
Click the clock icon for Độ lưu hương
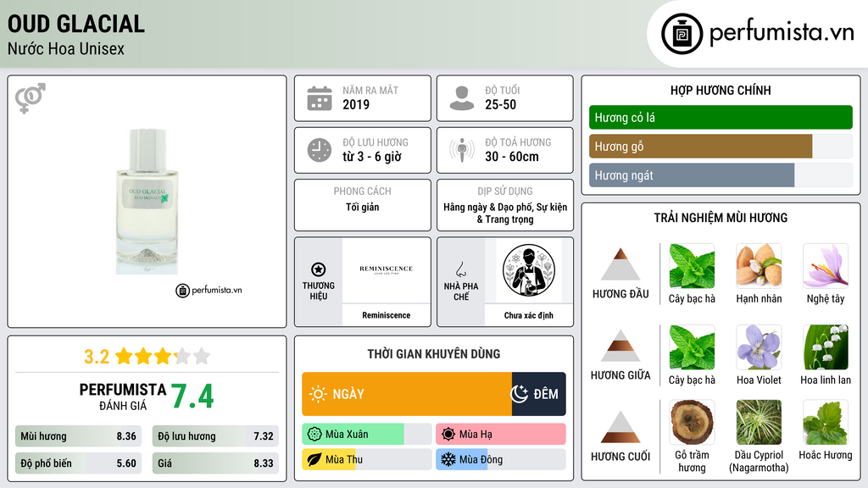[320, 150]
